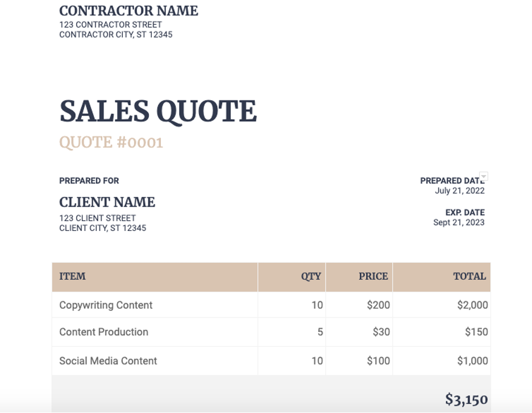Viewport: 532px width, 413px height.
Task: Select the July 21, 2022 prepared date
Action: pyautogui.click(x=460, y=191)
